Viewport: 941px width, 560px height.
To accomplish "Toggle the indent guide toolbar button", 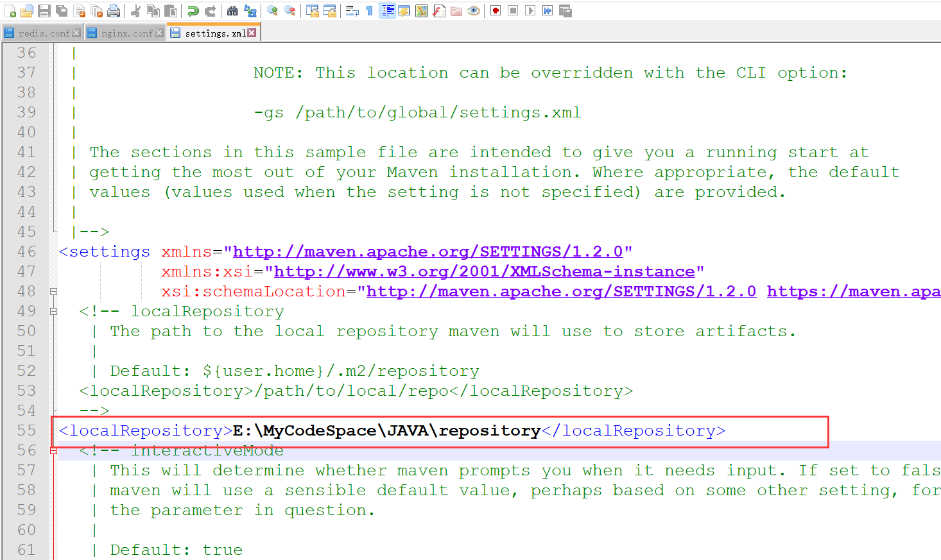I will click(x=387, y=11).
